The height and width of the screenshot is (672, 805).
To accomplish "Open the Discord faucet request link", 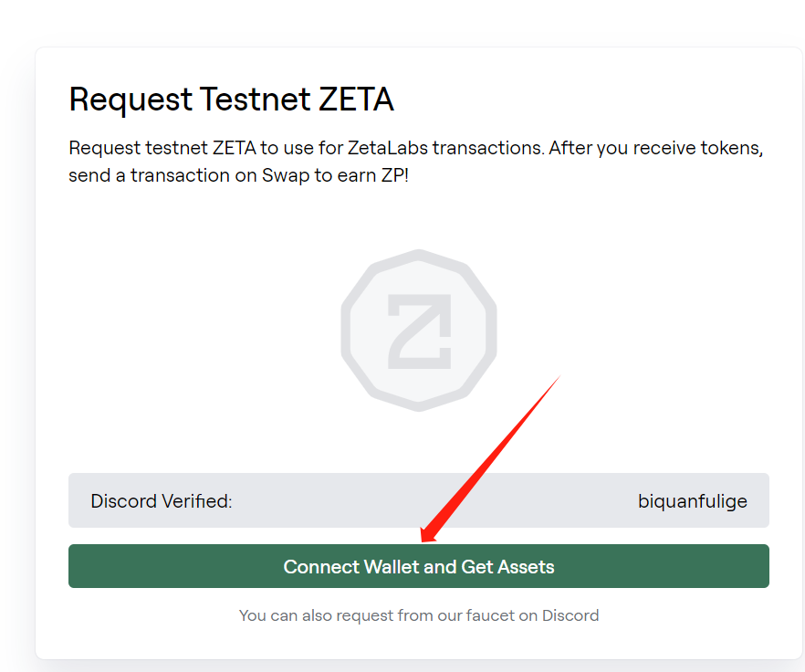I will 419,615.
